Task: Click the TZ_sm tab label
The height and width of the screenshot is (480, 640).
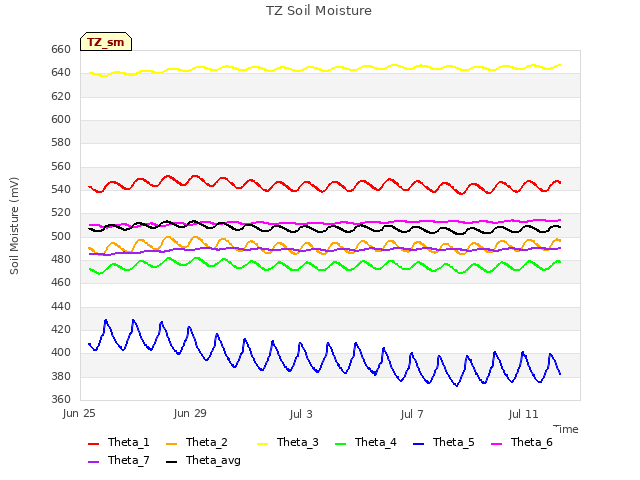Action: click(x=106, y=42)
